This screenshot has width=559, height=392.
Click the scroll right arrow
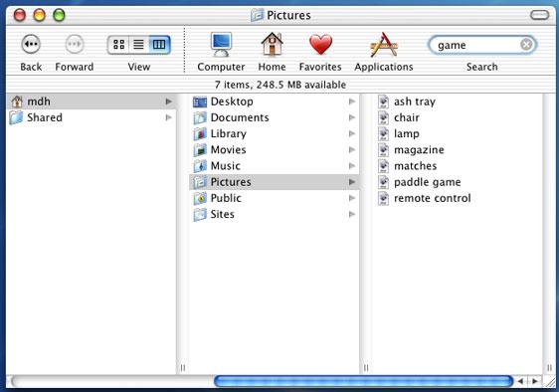[535, 381]
